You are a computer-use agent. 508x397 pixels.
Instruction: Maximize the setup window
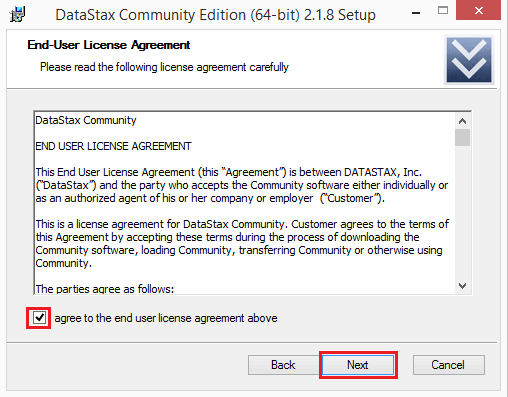(443, 11)
